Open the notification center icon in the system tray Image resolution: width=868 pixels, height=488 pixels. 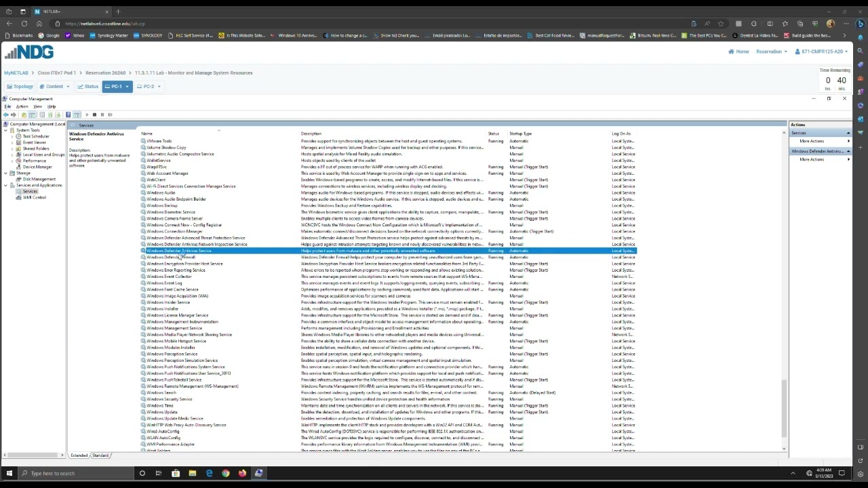(842, 473)
